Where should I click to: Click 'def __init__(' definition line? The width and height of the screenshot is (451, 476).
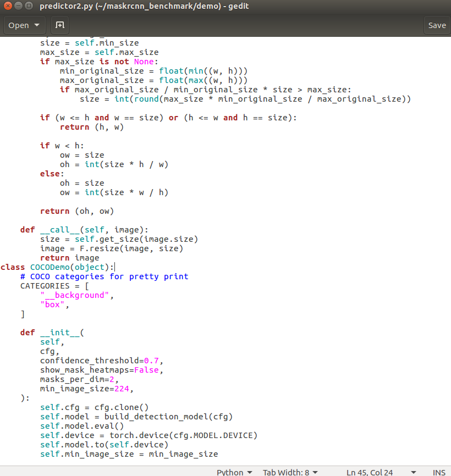pos(52,333)
